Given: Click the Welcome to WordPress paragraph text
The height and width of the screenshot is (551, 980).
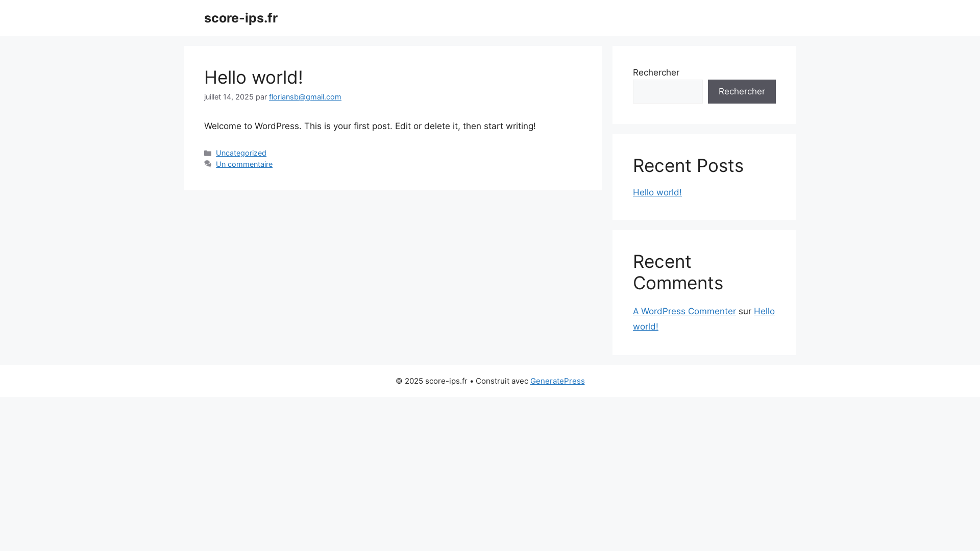Looking at the screenshot, I should pyautogui.click(x=370, y=126).
